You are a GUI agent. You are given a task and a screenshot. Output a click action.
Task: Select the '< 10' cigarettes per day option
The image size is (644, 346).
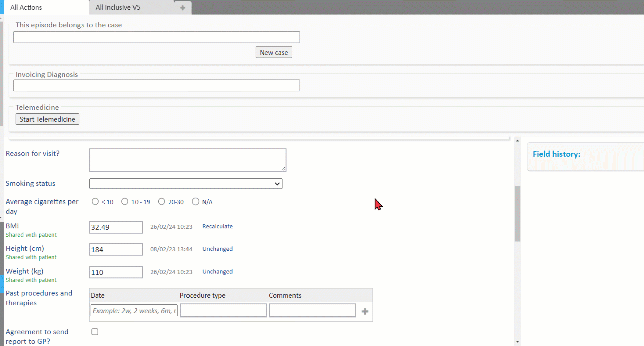[95, 201]
